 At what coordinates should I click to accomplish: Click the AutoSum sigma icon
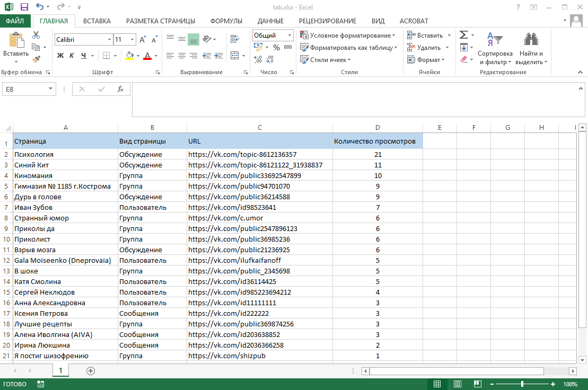(463, 35)
